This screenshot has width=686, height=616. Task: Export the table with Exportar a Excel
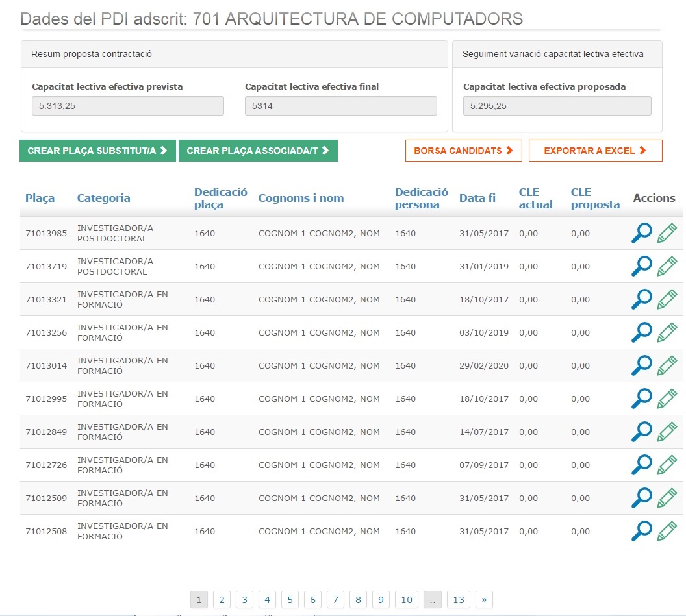coord(595,151)
